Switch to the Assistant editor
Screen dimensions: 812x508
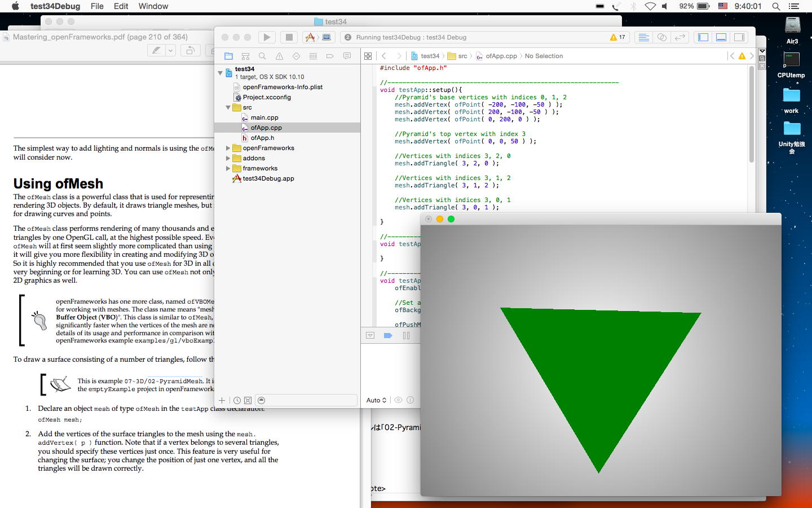(662, 37)
